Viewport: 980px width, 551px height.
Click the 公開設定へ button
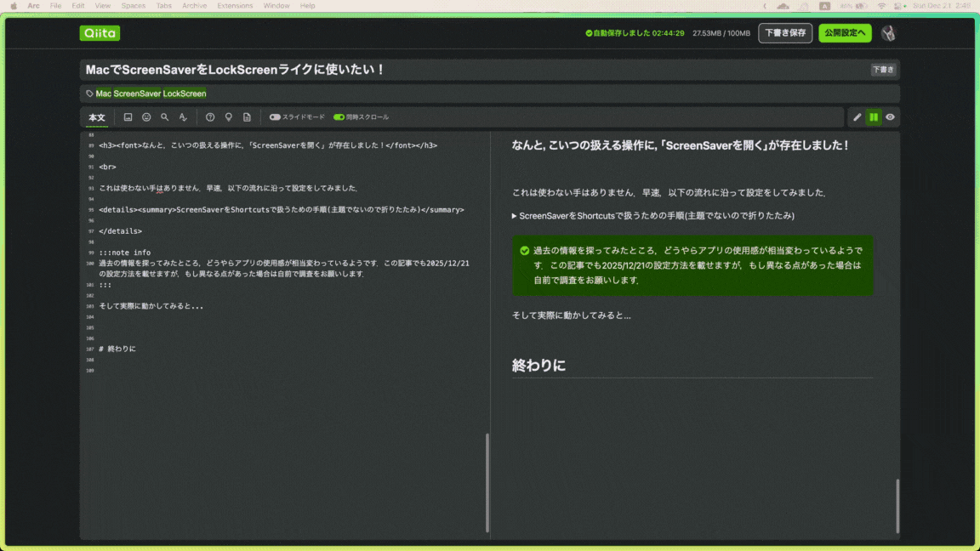pyautogui.click(x=845, y=33)
